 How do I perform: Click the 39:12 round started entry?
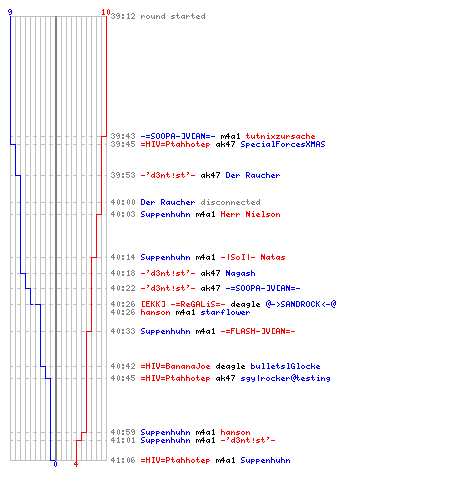pyautogui.click(x=158, y=16)
